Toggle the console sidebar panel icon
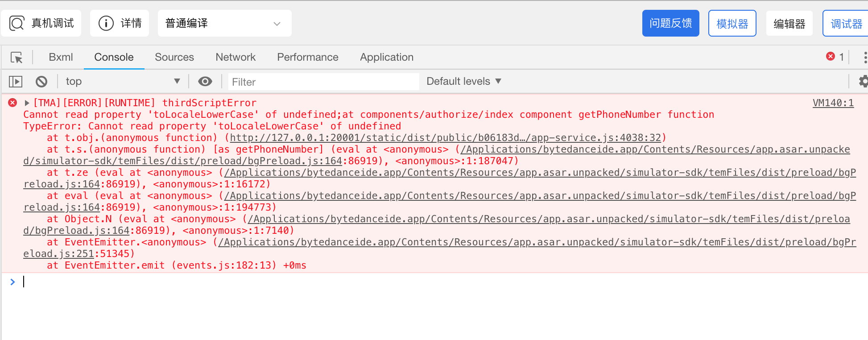The height and width of the screenshot is (340, 868). [x=16, y=82]
